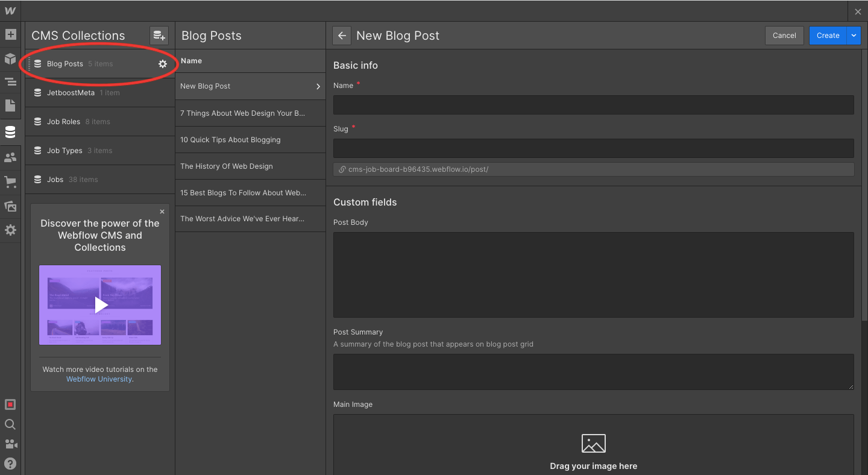Click the create new collection icon

pyautogui.click(x=159, y=36)
